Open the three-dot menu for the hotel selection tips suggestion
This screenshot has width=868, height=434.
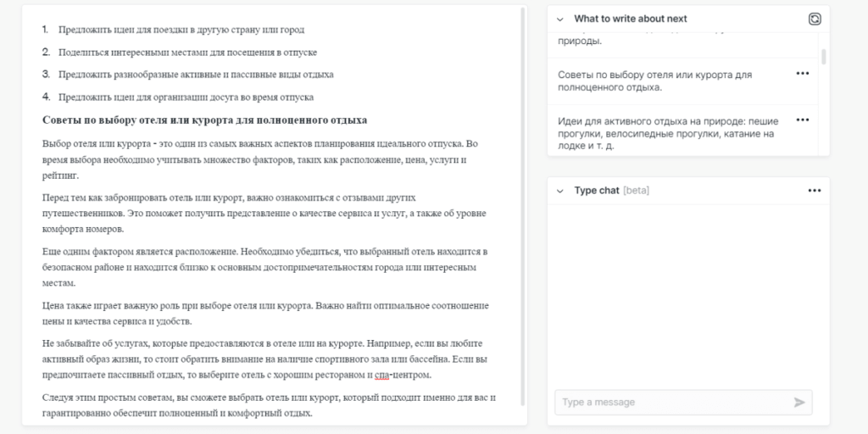coord(802,74)
